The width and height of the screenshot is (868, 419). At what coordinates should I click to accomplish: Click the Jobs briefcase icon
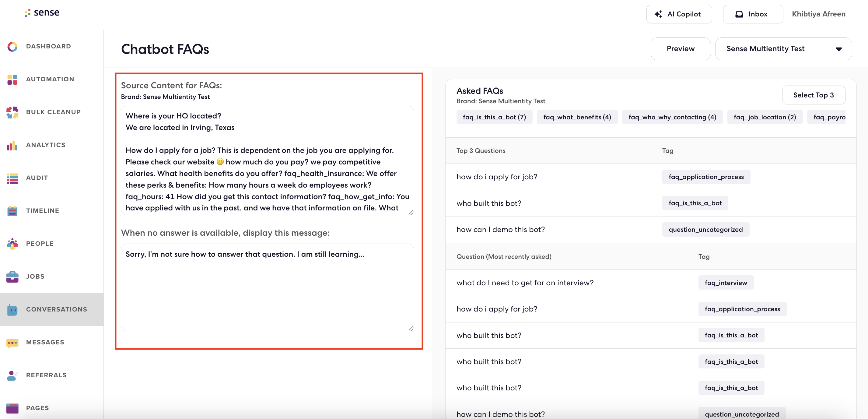(x=12, y=277)
